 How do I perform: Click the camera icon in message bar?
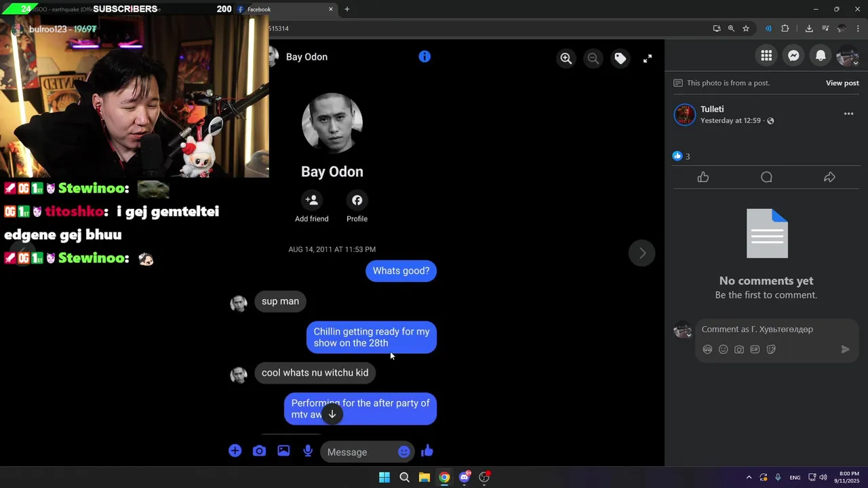[x=259, y=451]
